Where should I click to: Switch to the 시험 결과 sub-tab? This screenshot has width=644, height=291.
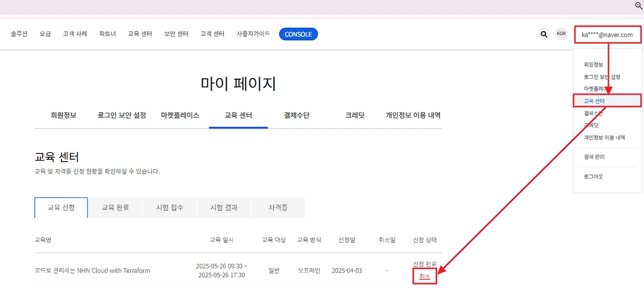pos(224,207)
